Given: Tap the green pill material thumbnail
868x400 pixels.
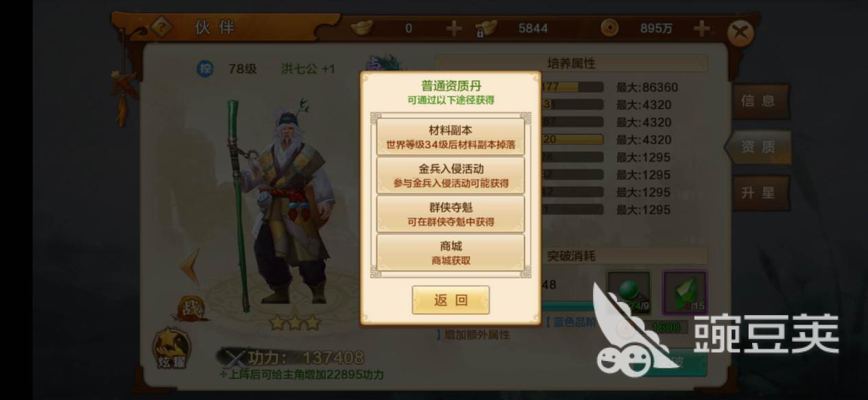Looking at the screenshot, I should pos(628,292).
